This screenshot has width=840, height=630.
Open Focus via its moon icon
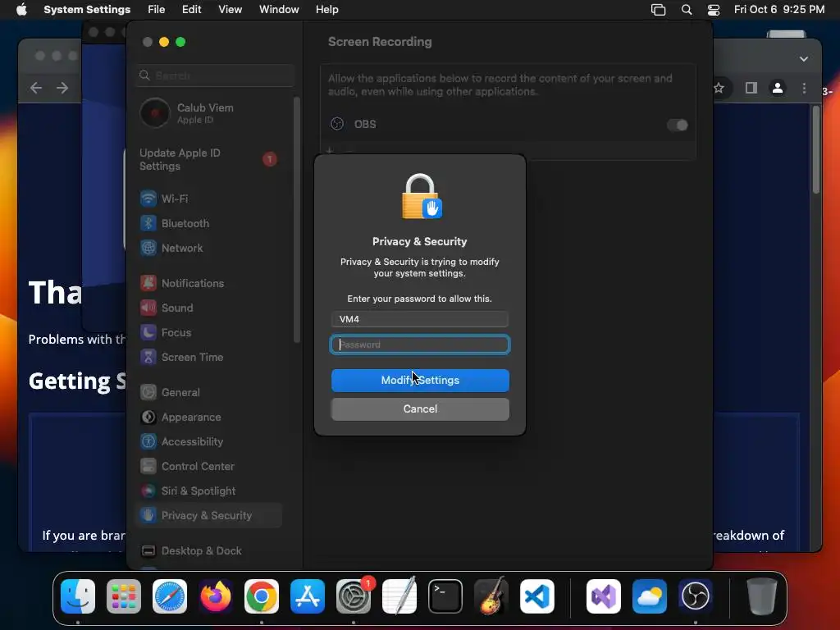pos(148,333)
